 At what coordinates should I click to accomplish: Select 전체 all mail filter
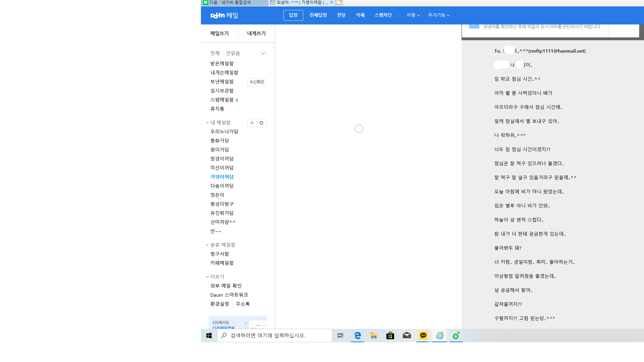point(215,53)
